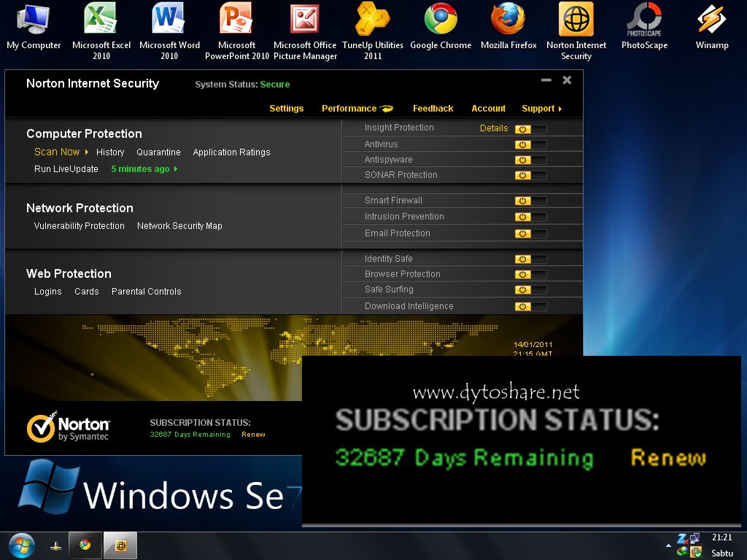
Task: Toggle SONAR Protection switch
Action: [x=531, y=175]
